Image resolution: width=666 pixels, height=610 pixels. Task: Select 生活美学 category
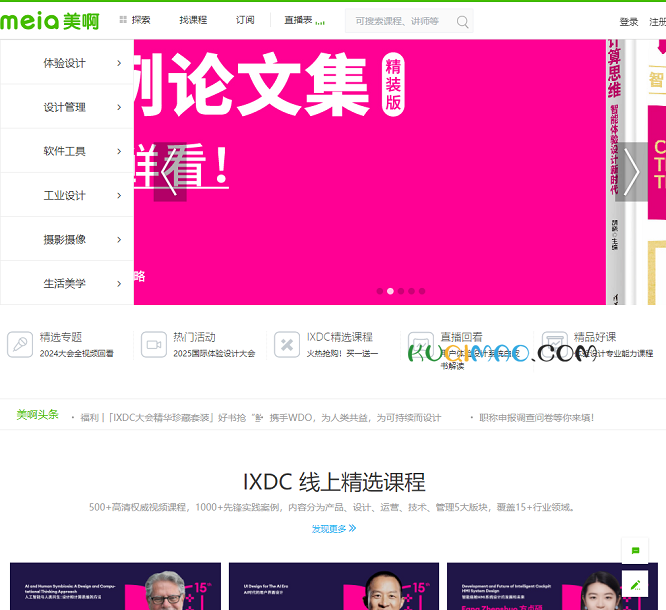(x=65, y=283)
